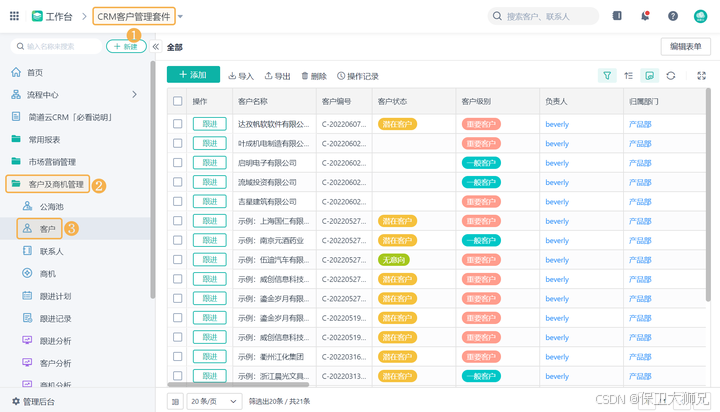Click 导出 export
The image size is (720, 412).
[277, 76]
